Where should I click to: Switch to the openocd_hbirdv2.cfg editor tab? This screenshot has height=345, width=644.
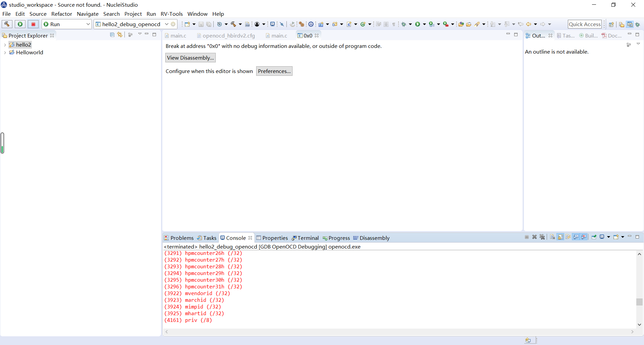click(x=226, y=36)
